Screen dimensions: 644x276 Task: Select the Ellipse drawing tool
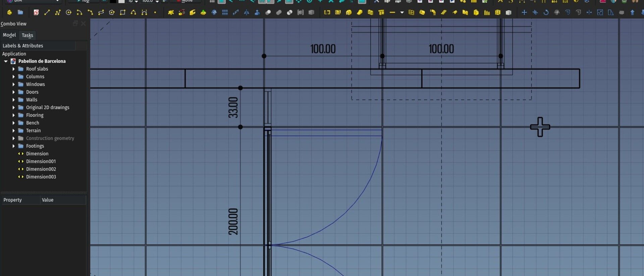click(101, 12)
